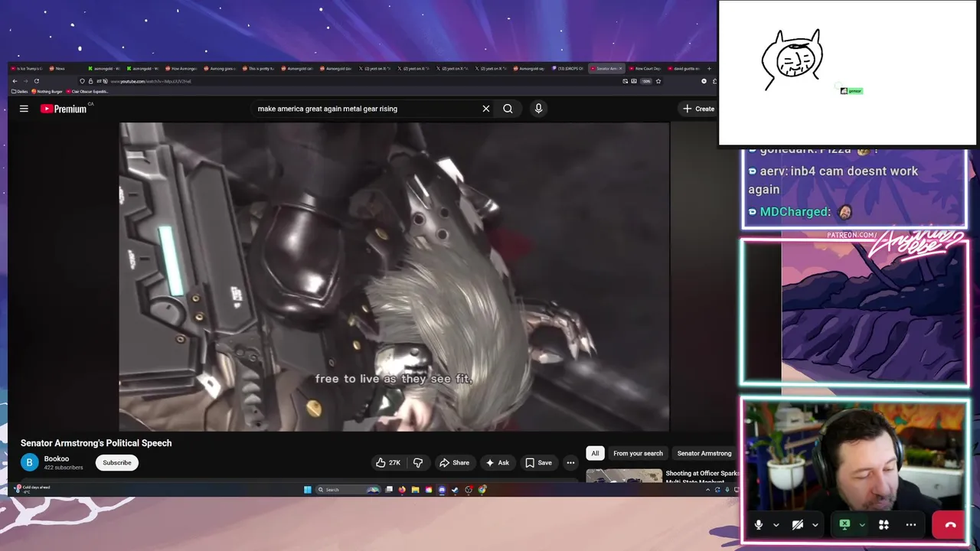The width and height of the screenshot is (980, 551).
Task: Select the Senator Armstrong chip
Action: (x=704, y=453)
